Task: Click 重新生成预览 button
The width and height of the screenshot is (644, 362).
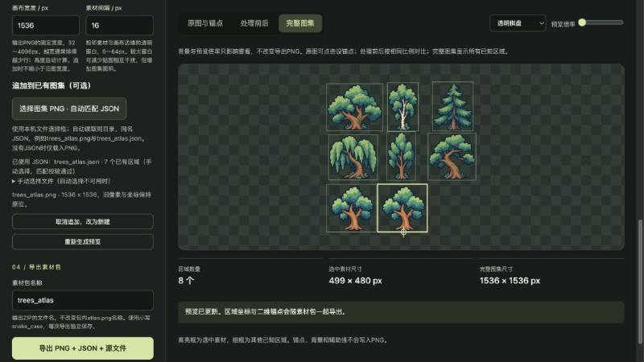Action: 83,242
